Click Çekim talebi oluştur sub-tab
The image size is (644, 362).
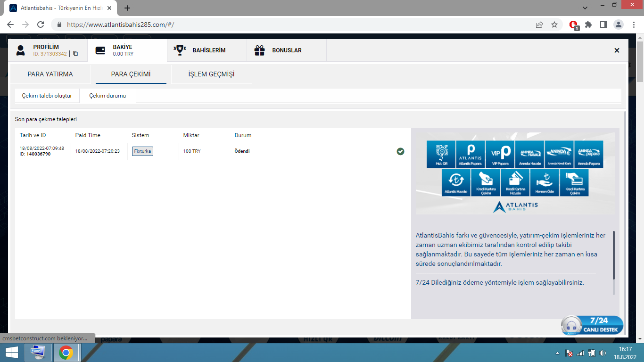(x=47, y=96)
